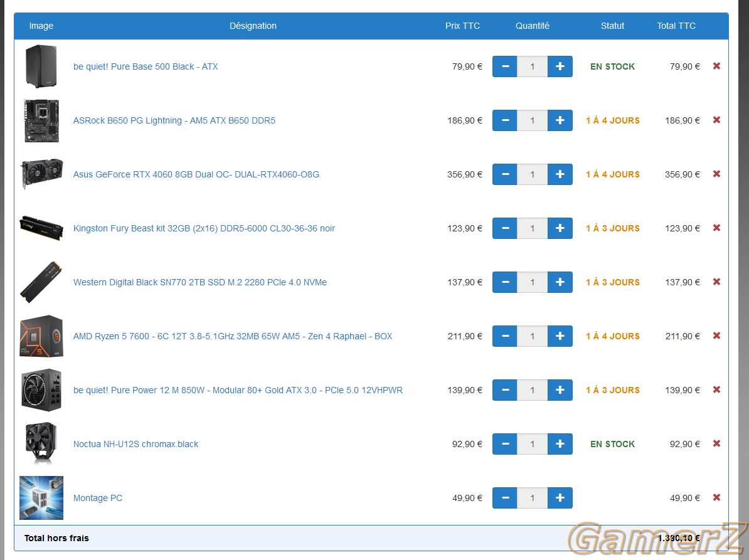Click the Noctua cooler thumbnail

pyautogui.click(x=41, y=443)
